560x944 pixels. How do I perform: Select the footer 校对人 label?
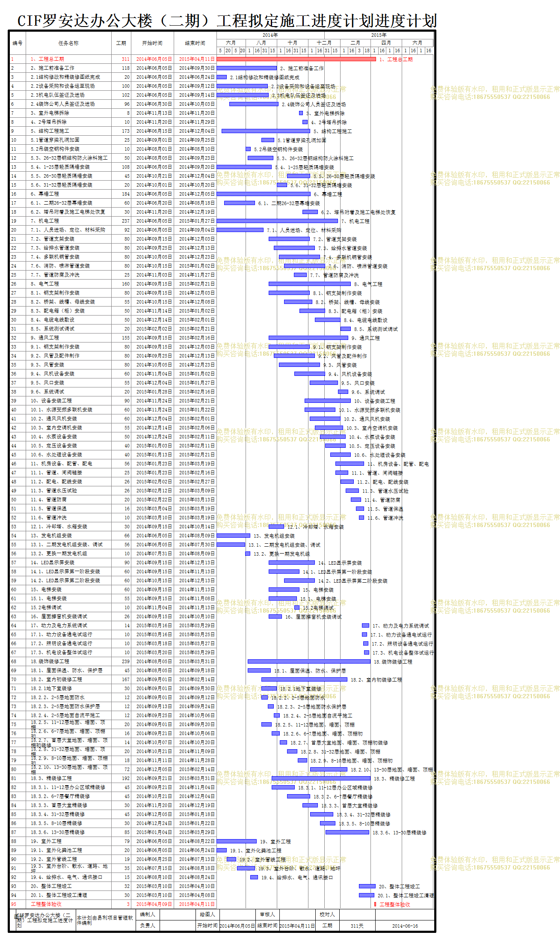[x=327, y=914]
